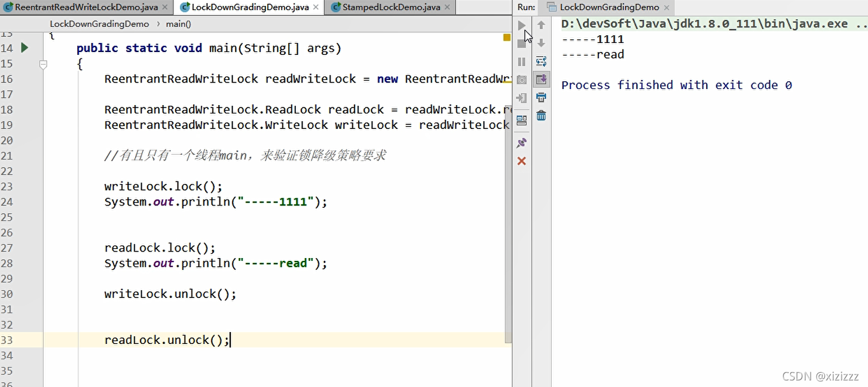Open the StampedLockDemo.java tab

[392, 7]
